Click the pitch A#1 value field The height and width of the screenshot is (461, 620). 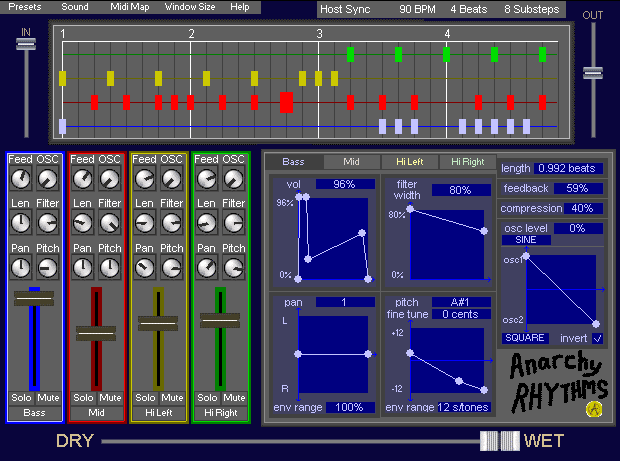[461, 302]
